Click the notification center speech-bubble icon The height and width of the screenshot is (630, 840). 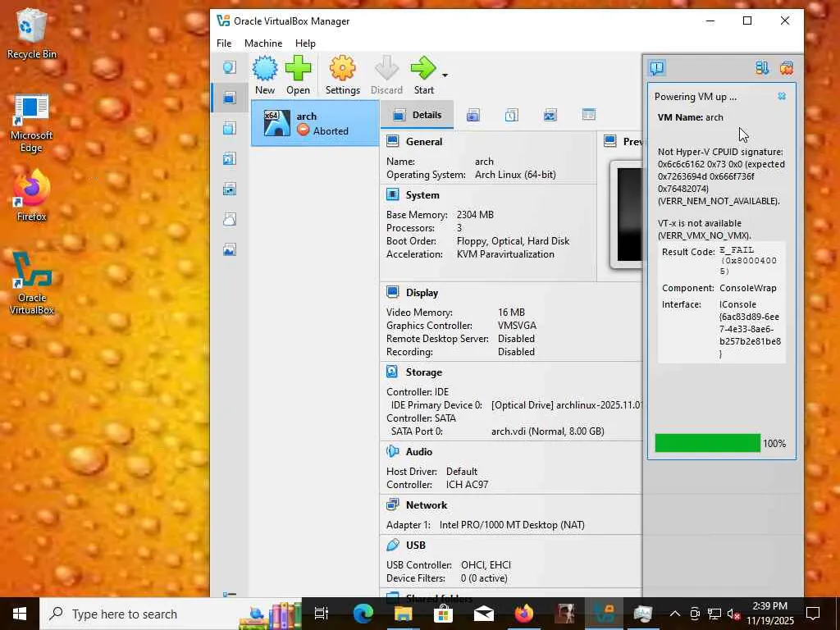click(657, 68)
